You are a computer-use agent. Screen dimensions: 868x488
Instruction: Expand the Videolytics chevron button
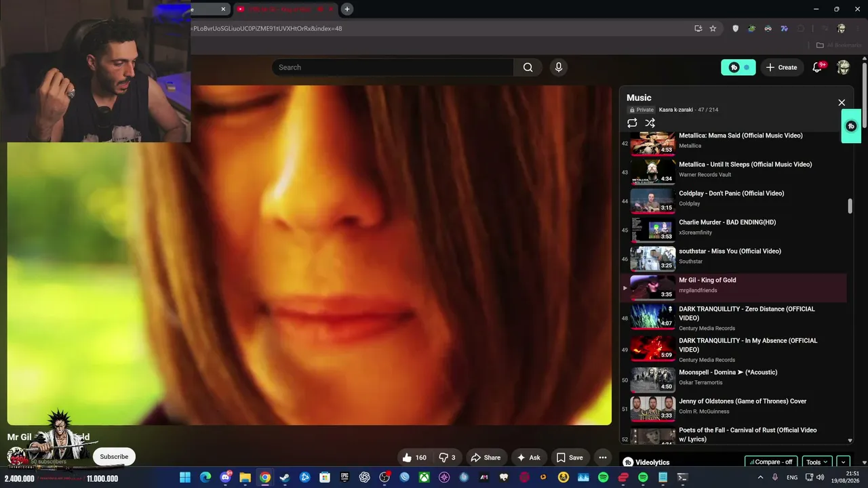click(x=844, y=462)
